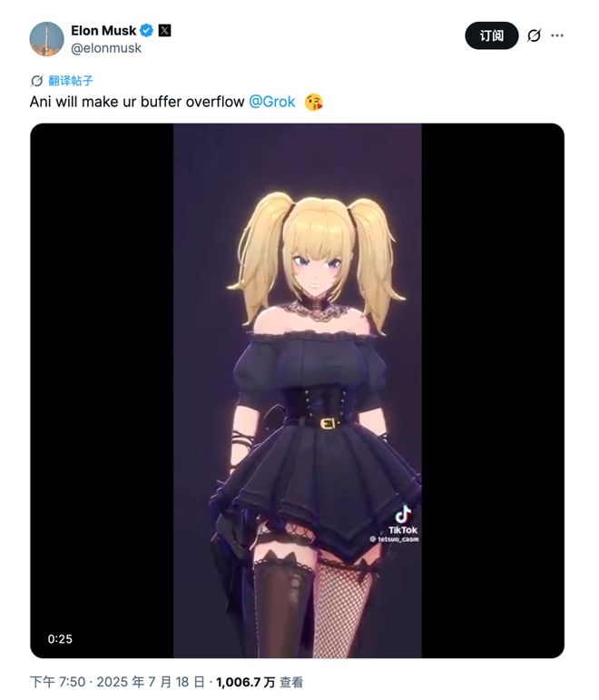This screenshot has width=599, height=700.
Task: Open the Grok circle-slash icon beside the subscribe button
Action: pyautogui.click(x=534, y=35)
